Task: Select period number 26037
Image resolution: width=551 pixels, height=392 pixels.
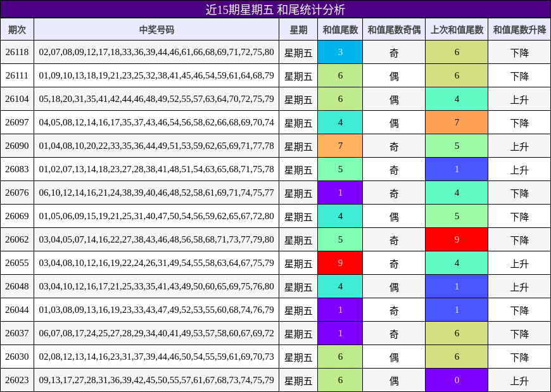Action: point(17,333)
